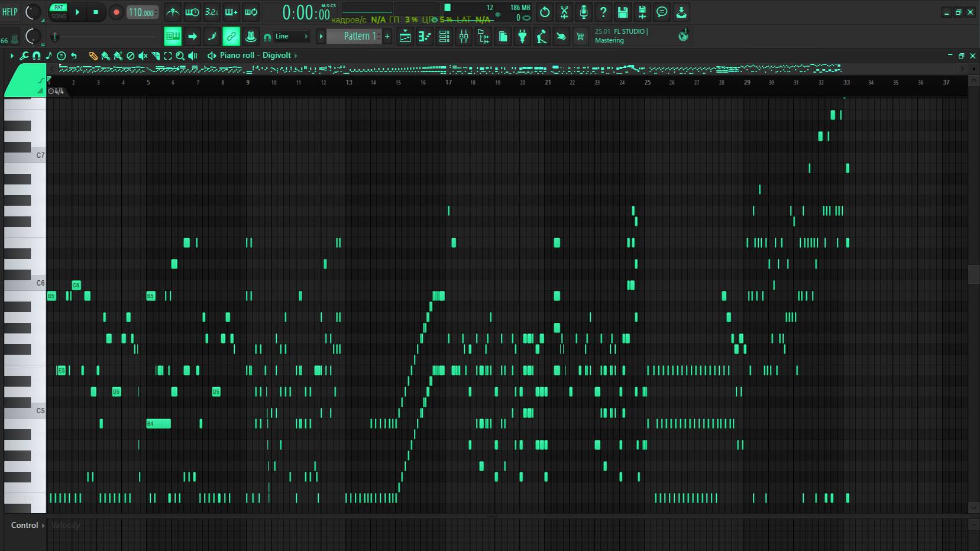
Task: Save the project with floppy icon
Action: (623, 12)
